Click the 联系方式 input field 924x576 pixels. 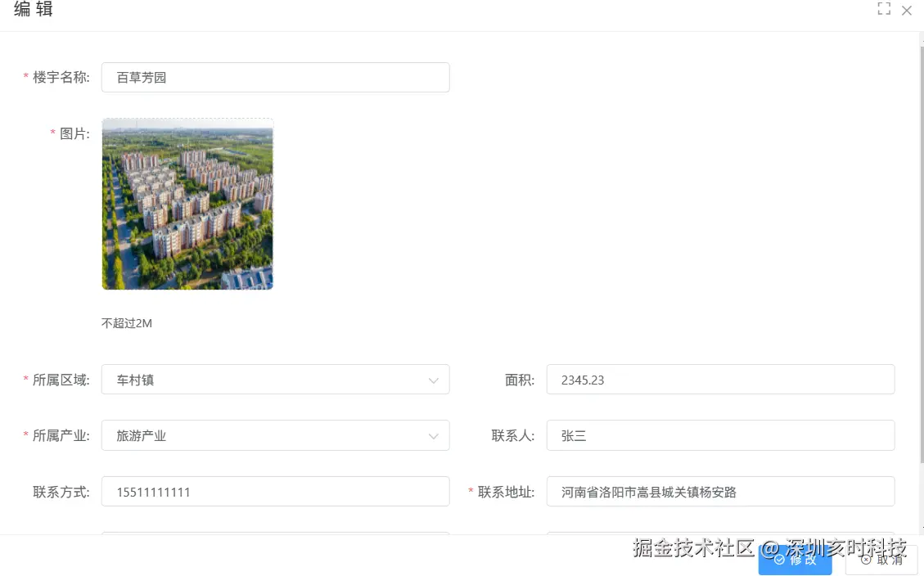(x=275, y=491)
